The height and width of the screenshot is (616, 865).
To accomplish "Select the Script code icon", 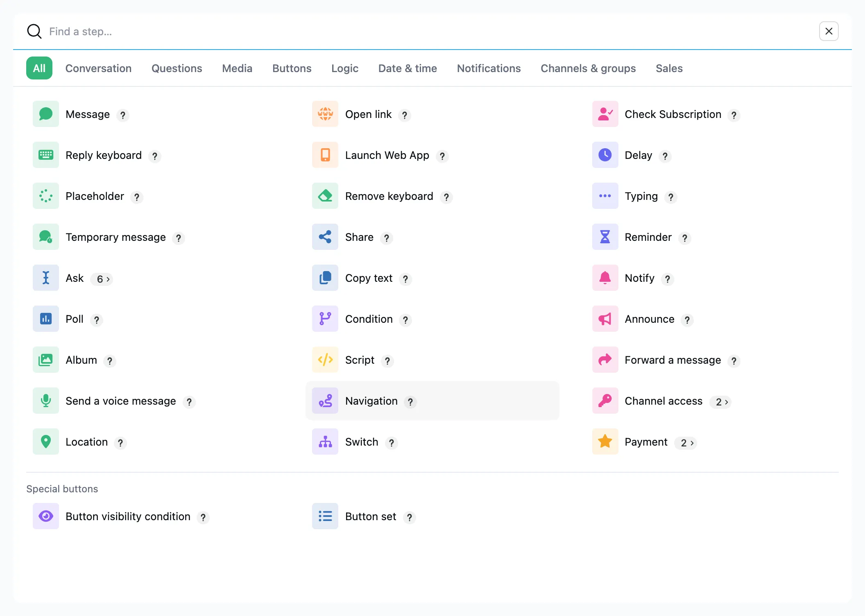I will (325, 360).
